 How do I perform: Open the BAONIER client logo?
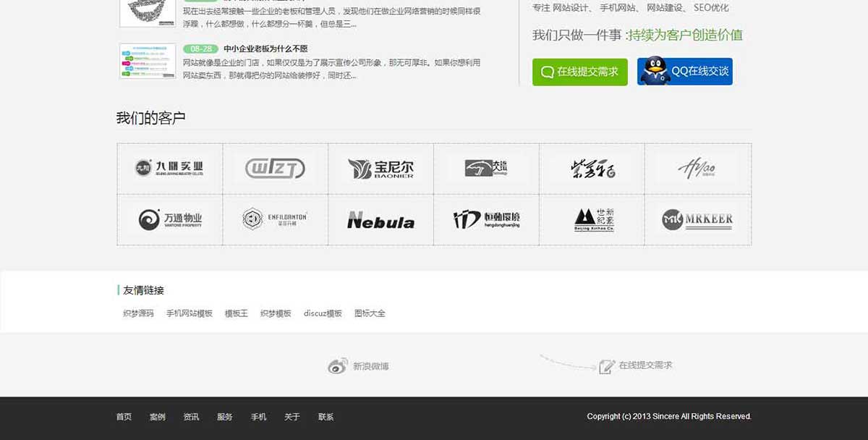(x=380, y=169)
